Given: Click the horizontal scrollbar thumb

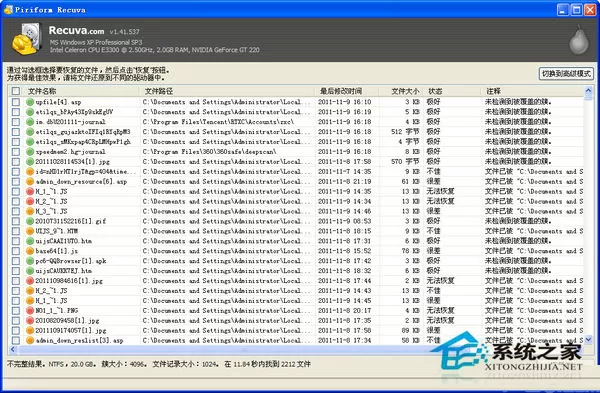Looking at the screenshot, I should coord(245,349).
